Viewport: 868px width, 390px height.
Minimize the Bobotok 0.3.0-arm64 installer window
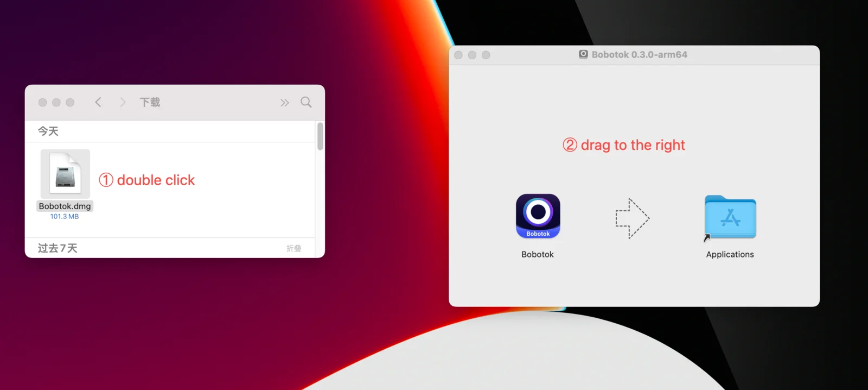[472, 55]
